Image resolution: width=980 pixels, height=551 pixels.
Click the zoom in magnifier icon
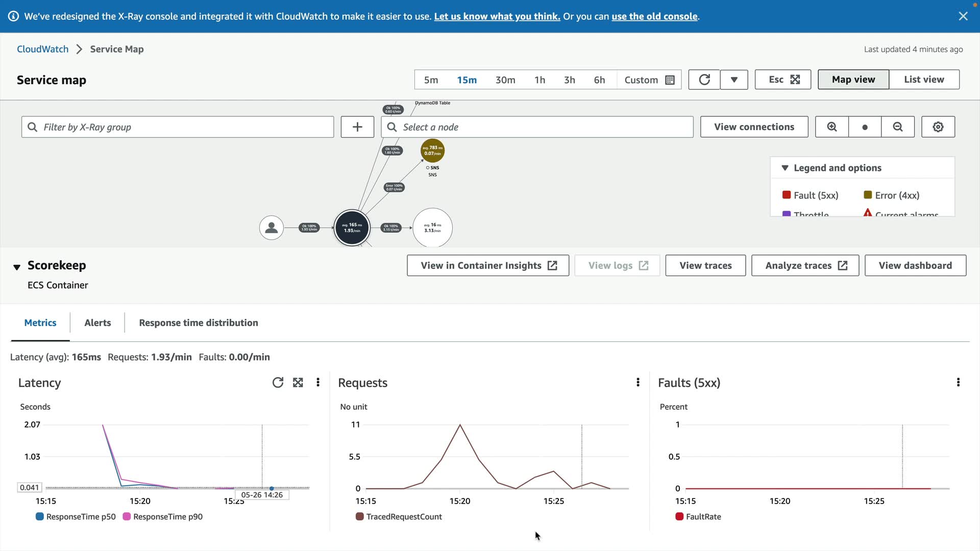pos(831,127)
